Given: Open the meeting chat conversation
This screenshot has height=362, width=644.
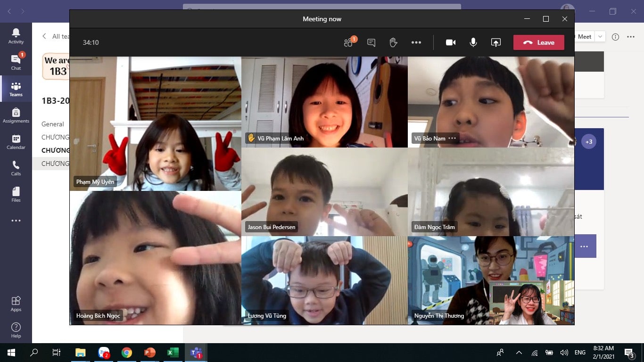Looking at the screenshot, I should click(371, 42).
